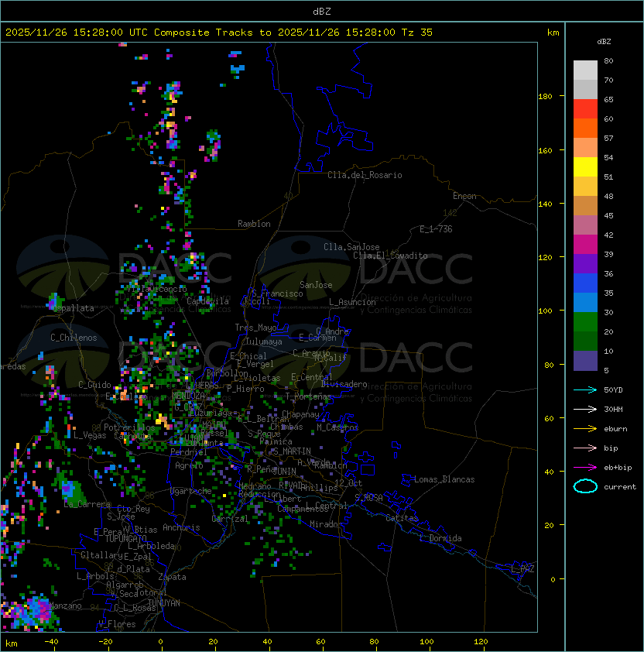The height and width of the screenshot is (652, 644).
Task: Select the light orange 54-57 dBZ swatch
Action: coord(585,148)
